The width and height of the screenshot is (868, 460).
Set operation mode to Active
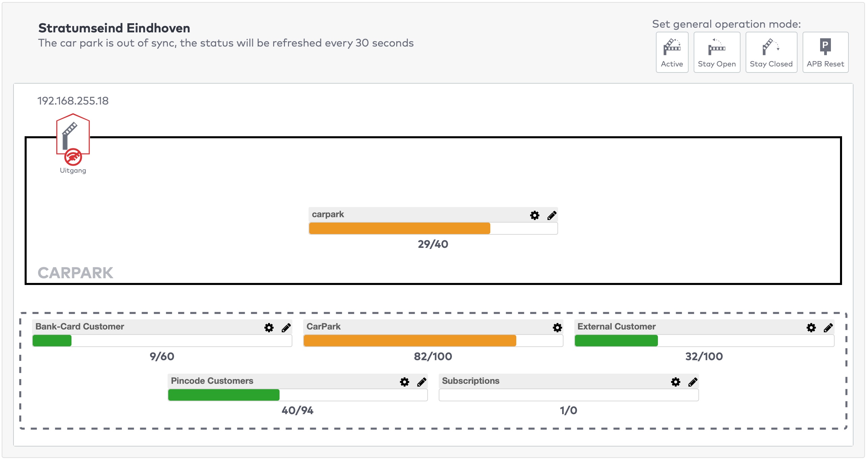click(672, 52)
